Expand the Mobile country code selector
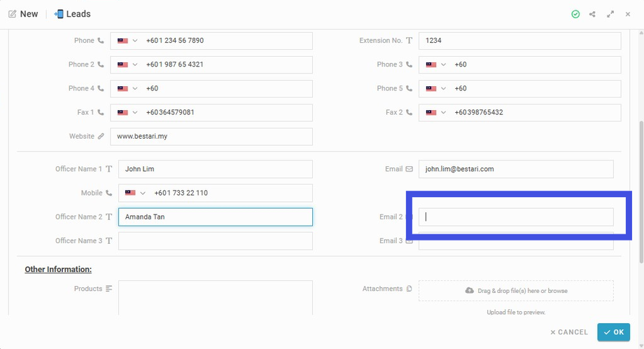This screenshot has width=644, height=349. click(135, 193)
